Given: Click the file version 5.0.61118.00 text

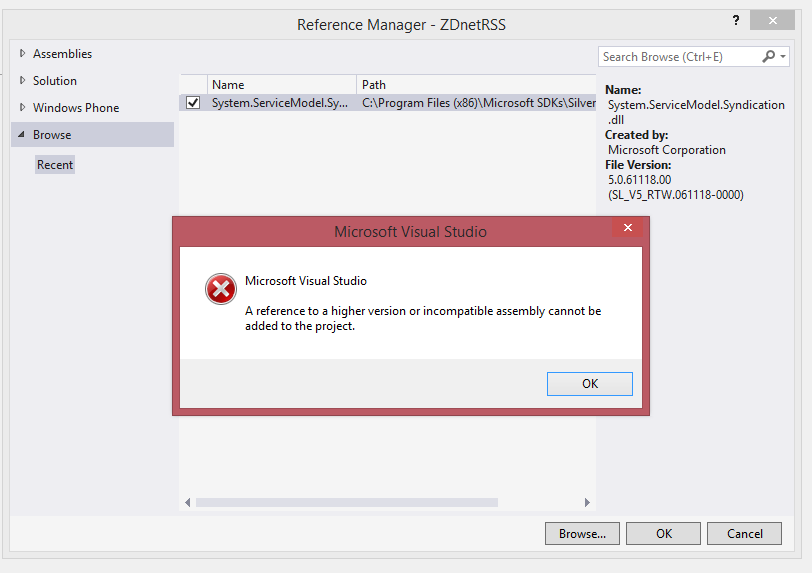Looking at the screenshot, I should click(640, 180).
